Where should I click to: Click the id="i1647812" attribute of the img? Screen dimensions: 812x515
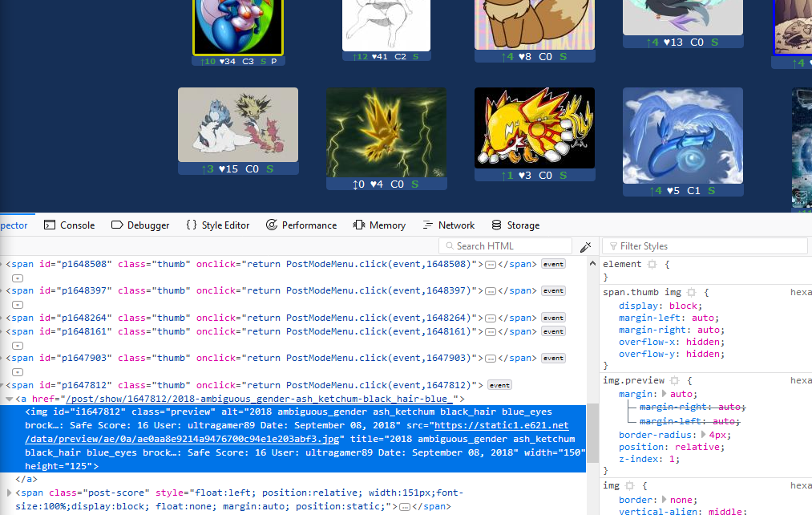90,412
